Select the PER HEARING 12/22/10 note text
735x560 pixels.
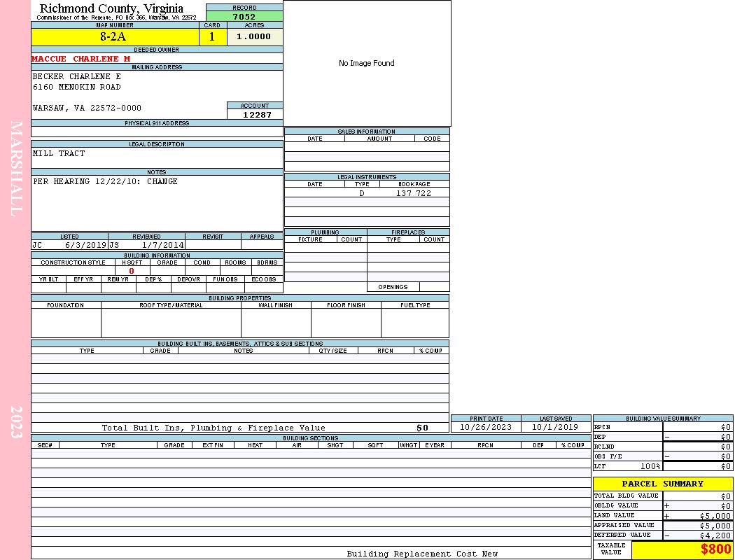pos(105,182)
